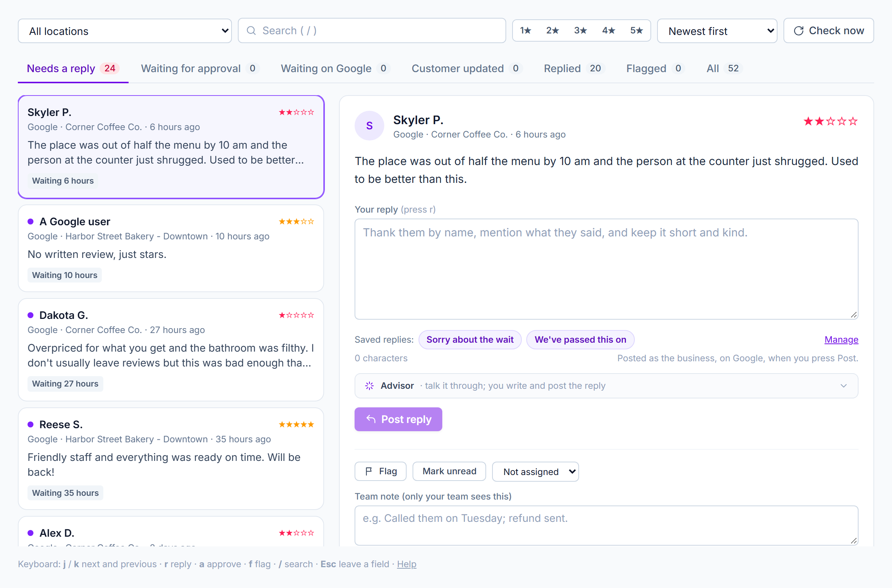Open the Alex D. review card

pos(171,532)
